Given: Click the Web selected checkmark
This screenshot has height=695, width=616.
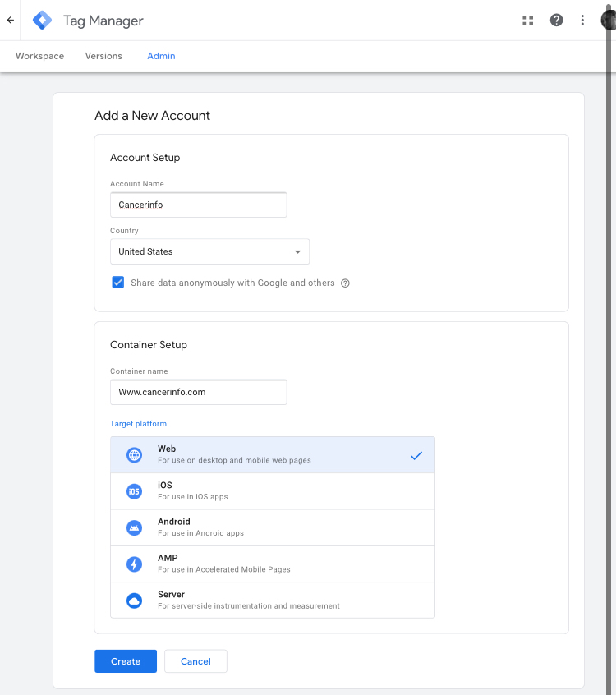Looking at the screenshot, I should (x=416, y=455).
